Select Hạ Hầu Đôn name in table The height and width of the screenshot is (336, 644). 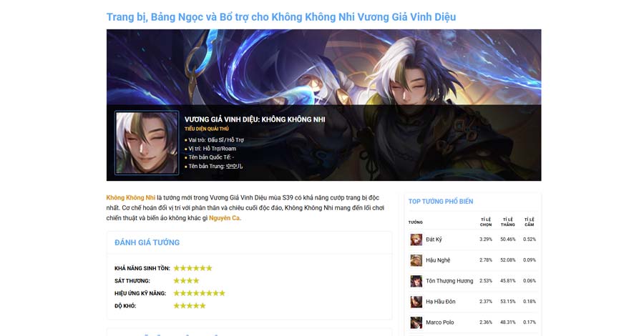click(x=440, y=302)
